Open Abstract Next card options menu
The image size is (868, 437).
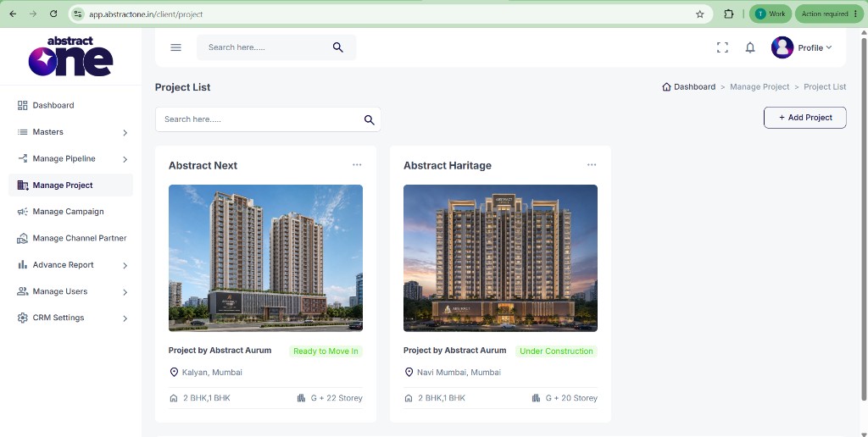[357, 165]
